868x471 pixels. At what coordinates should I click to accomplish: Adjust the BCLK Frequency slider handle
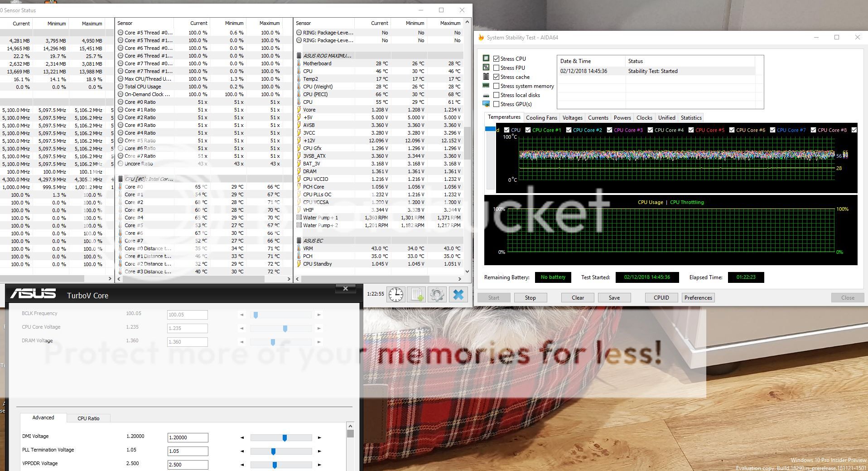[256, 315]
